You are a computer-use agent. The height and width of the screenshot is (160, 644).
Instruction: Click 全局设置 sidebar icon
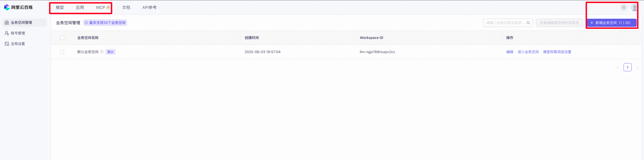7,44
